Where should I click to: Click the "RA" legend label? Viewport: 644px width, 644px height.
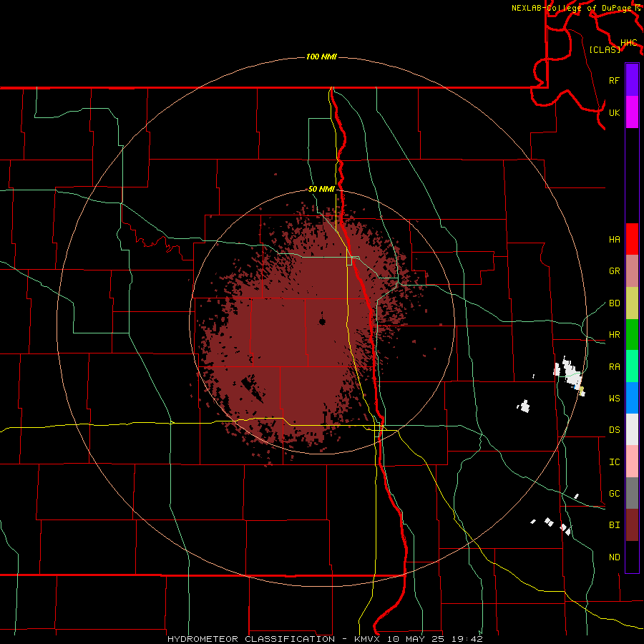pyautogui.click(x=614, y=367)
